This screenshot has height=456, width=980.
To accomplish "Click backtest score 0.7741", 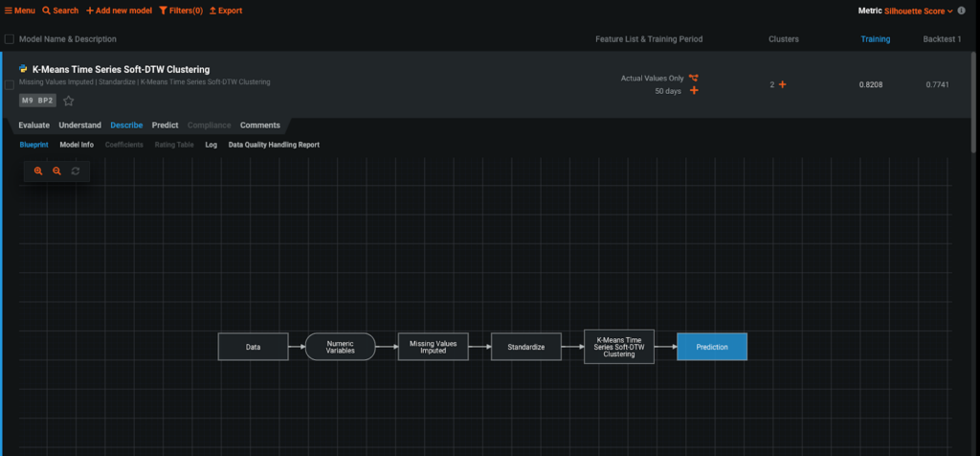I will coord(938,84).
